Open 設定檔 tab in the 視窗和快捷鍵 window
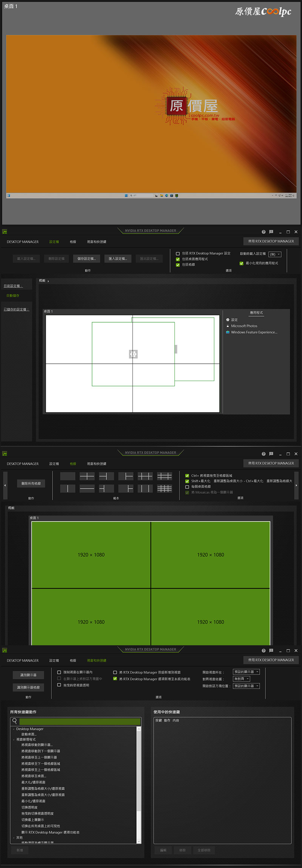 tap(54, 661)
